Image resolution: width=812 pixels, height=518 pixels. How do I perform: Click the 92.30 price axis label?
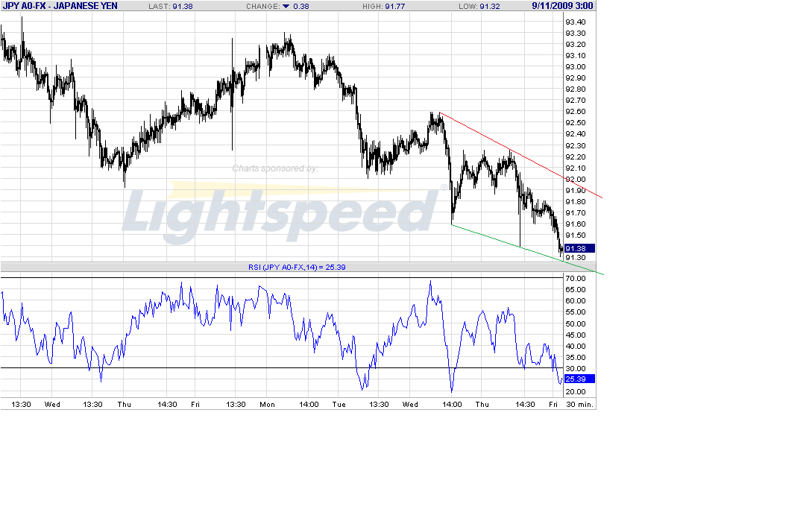coord(576,146)
